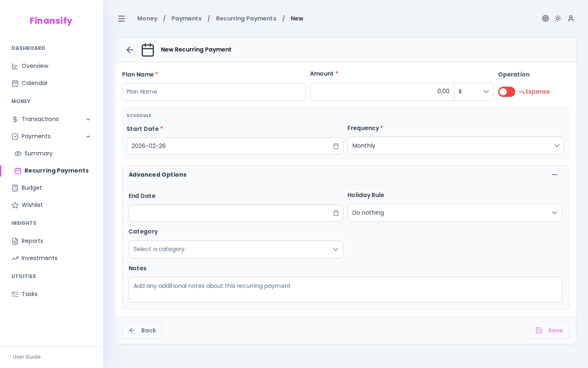Click inside the Plan Name input field
Image resolution: width=588 pixels, height=368 pixels.
214,92
